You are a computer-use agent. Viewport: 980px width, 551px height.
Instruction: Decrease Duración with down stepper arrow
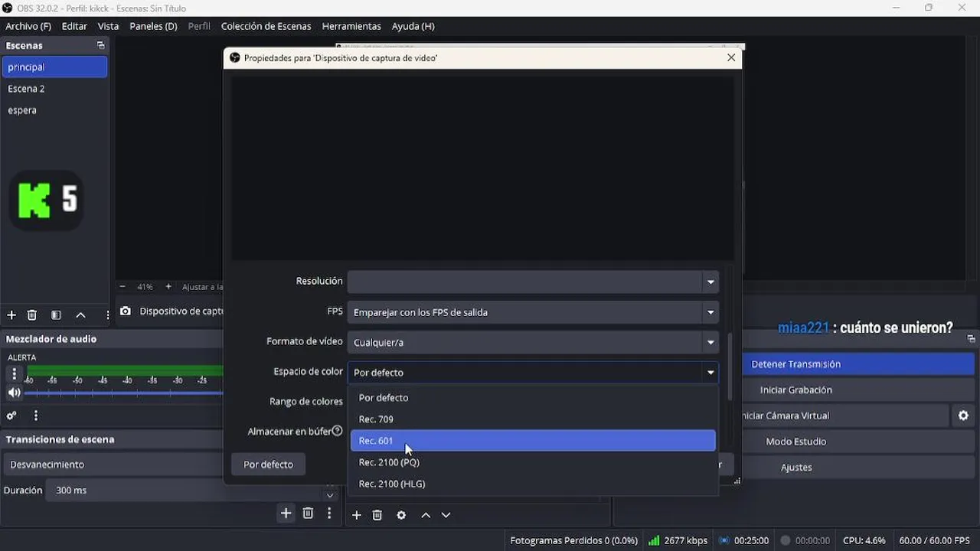click(x=331, y=495)
